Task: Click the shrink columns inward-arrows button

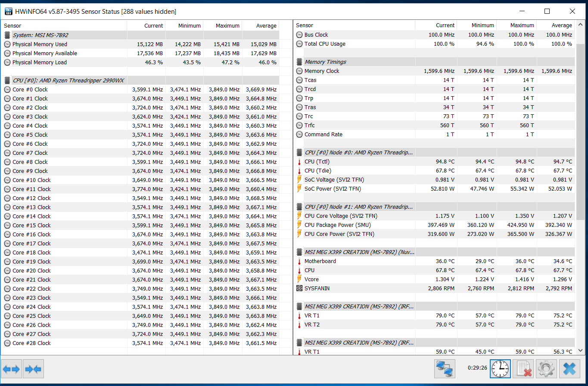Action: pyautogui.click(x=33, y=369)
